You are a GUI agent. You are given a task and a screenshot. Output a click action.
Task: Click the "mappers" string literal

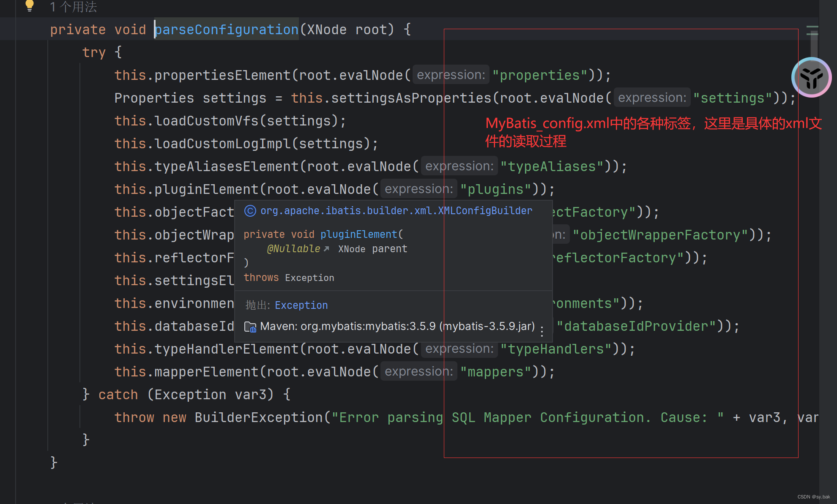[x=496, y=372]
